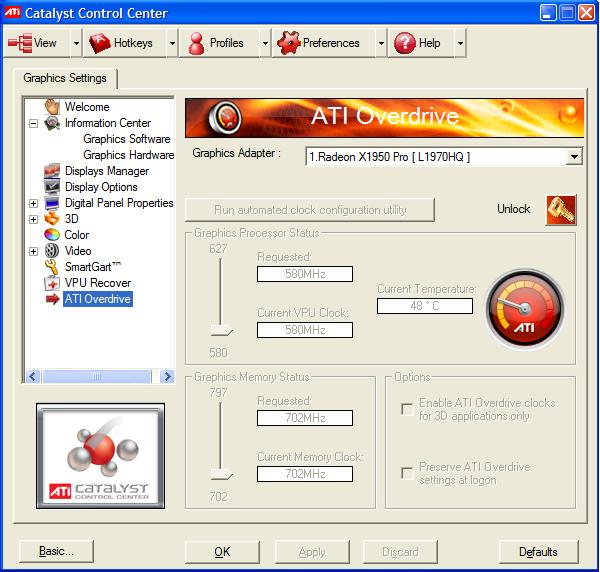Image resolution: width=600 pixels, height=572 pixels.
Task: Click the Requested 702MHz memory field
Action: point(305,418)
